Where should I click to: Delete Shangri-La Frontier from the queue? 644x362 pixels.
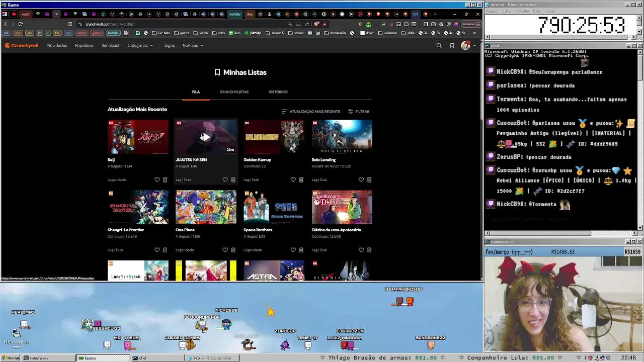[x=165, y=250]
